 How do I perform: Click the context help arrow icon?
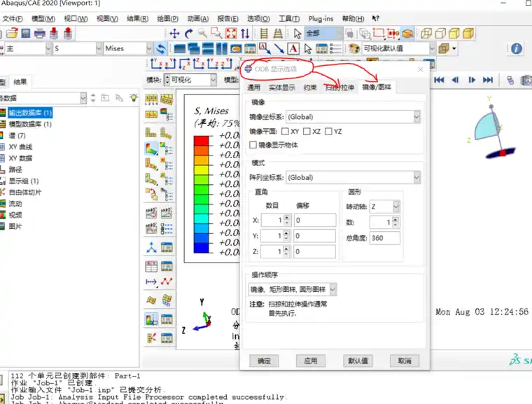point(376,18)
